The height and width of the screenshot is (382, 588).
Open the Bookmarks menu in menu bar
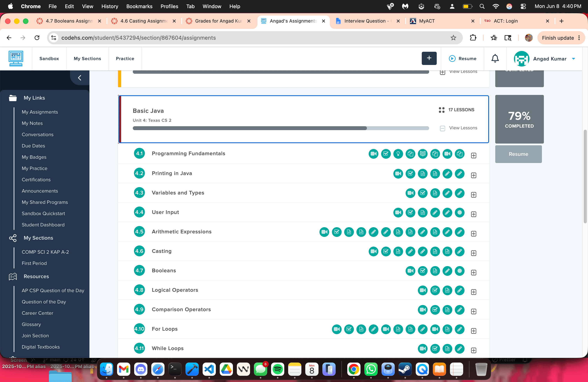[x=139, y=6]
